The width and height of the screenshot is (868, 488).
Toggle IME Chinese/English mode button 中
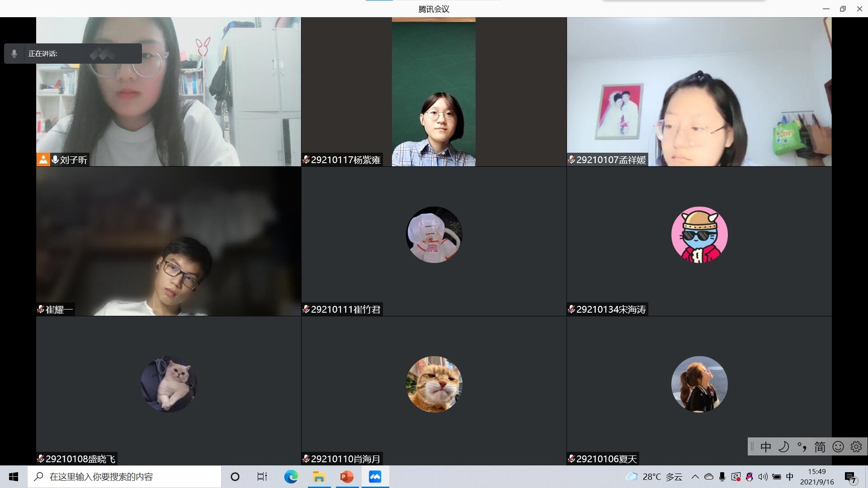tap(765, 447)
